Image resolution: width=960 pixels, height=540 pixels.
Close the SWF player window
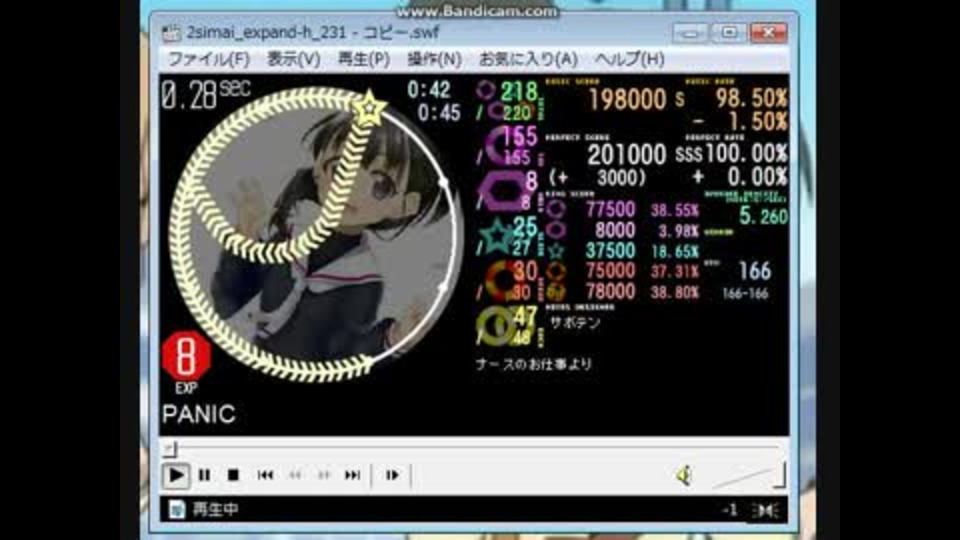[x=769, y=33]
